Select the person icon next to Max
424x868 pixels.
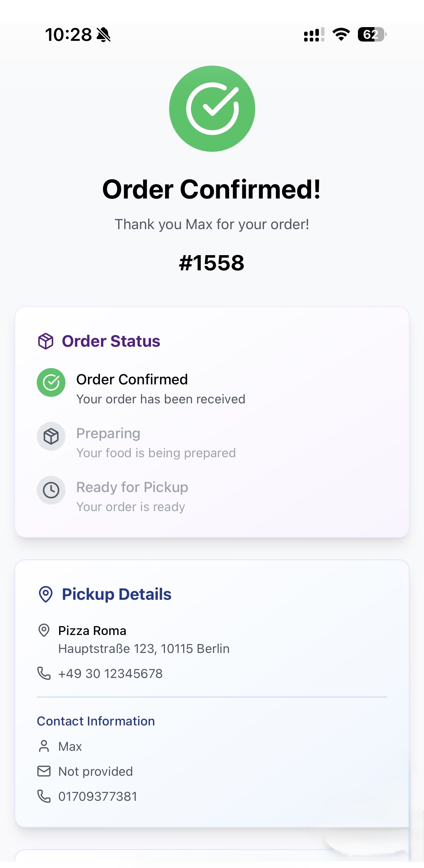tap(44, 746)
